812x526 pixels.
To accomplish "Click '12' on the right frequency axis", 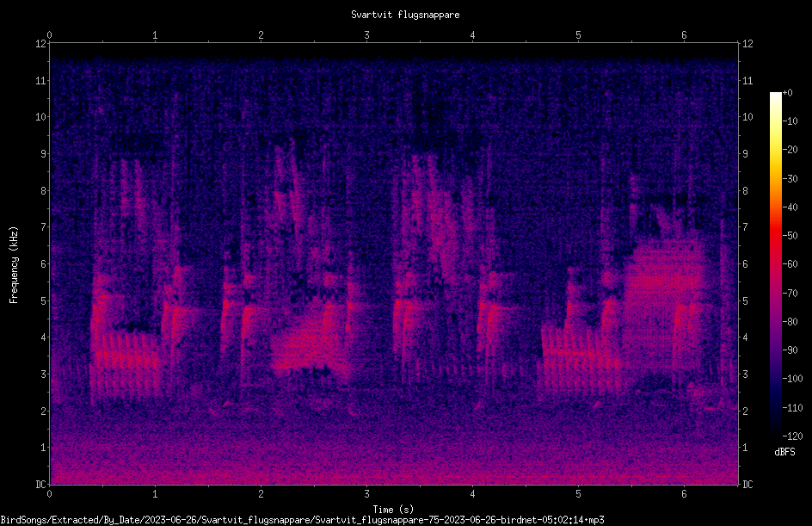I will (x=747, y=44).
